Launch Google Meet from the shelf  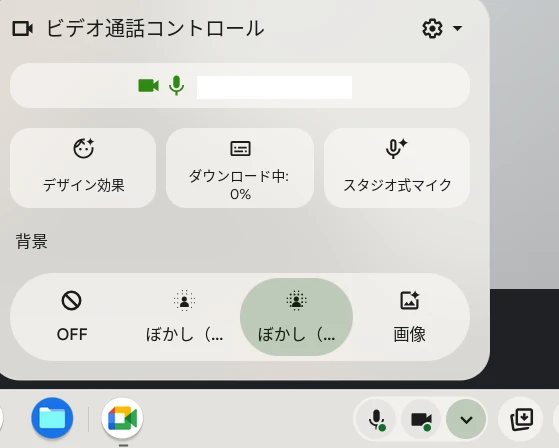tap(122, 418)
